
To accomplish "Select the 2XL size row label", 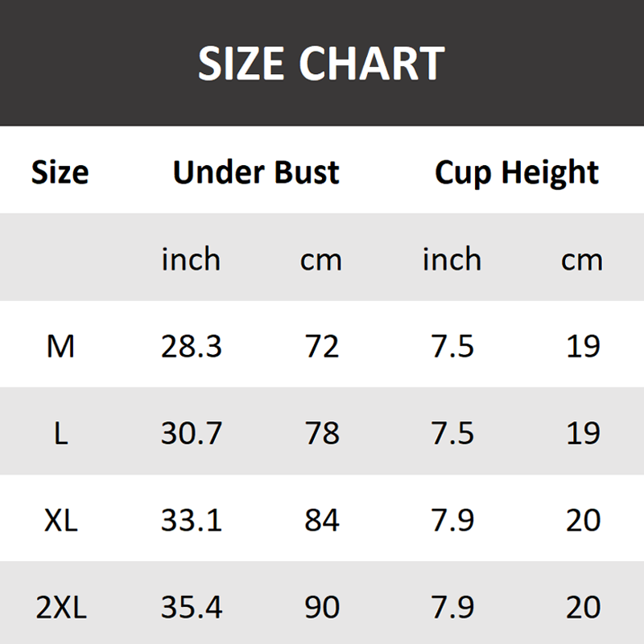I will pos(60,608).
